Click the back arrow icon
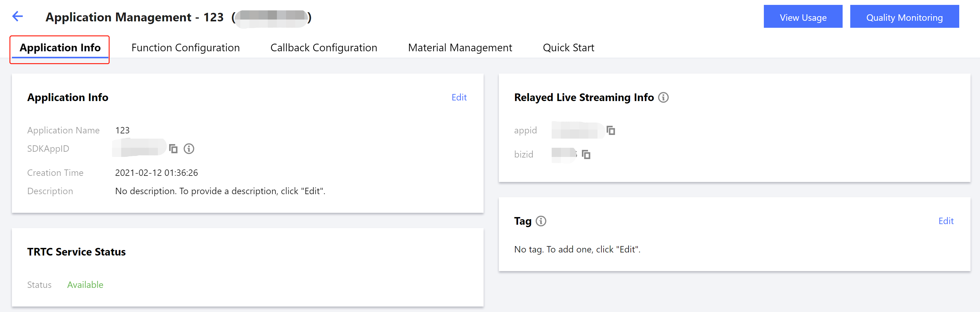980x312 pixels. [x=17, y=16]
